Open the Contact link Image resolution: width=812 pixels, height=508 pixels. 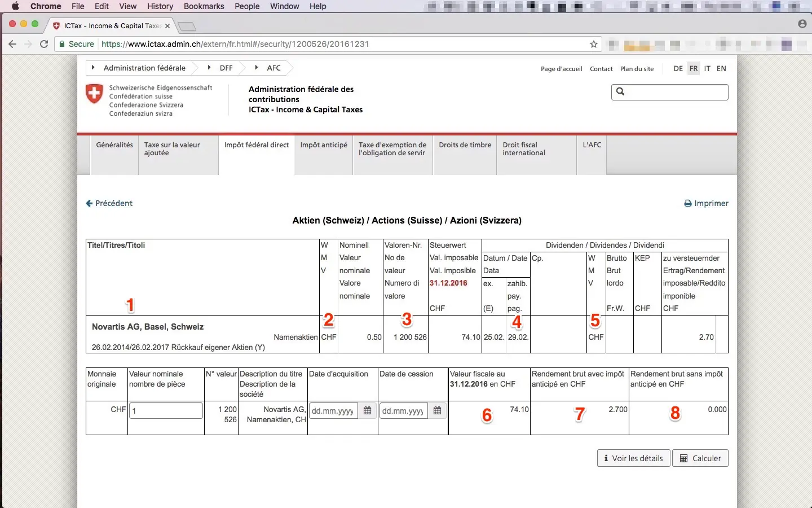601,69
